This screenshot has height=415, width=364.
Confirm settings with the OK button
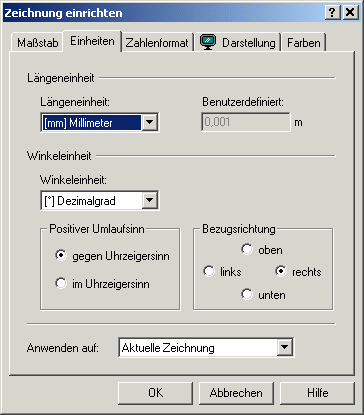point(155,393)
